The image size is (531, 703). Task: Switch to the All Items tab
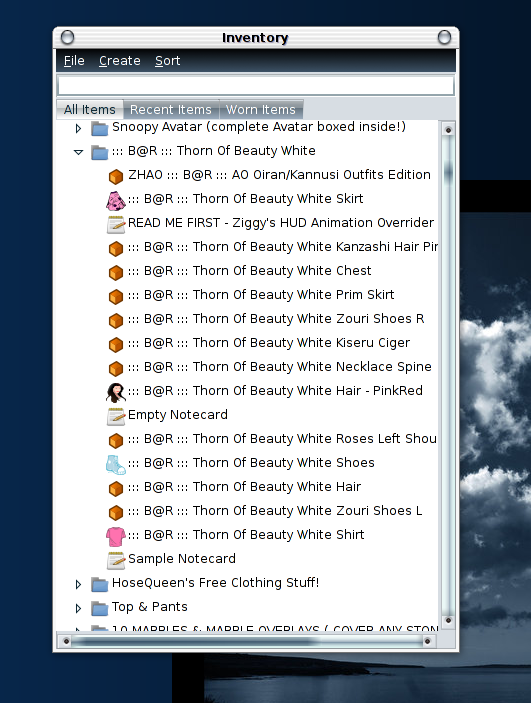pyautogui.click(x=90, y=109)
